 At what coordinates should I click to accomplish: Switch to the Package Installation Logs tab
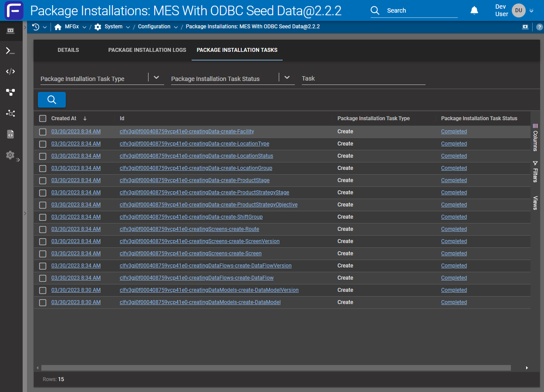(x=147, y=50)
